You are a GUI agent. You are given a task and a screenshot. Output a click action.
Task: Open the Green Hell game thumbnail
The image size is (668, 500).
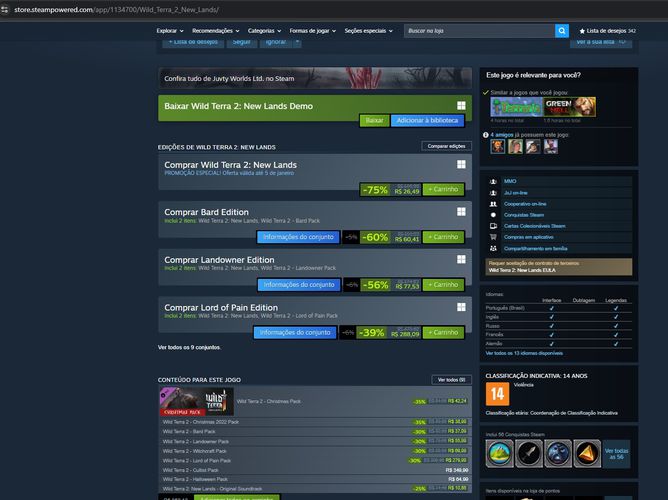pos(570,107)
